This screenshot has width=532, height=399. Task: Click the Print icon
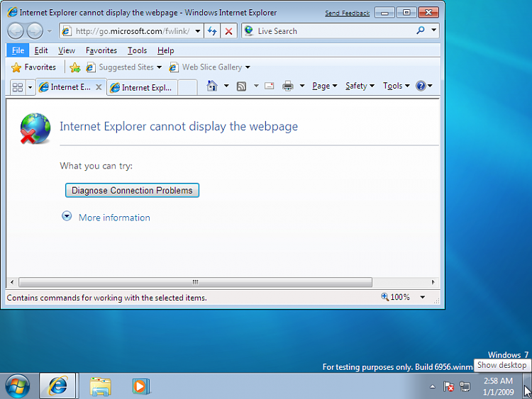point(288,86)
